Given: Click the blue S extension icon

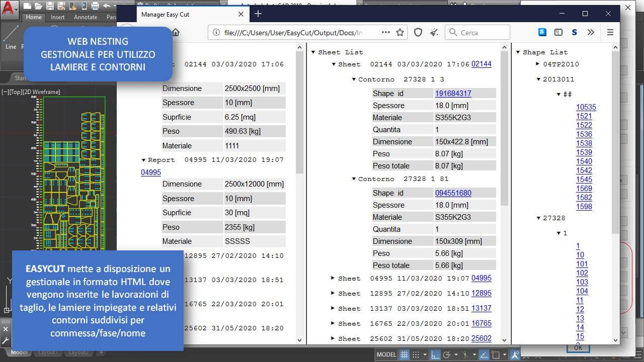Looking at the screenshot, I should coord(542,32).
